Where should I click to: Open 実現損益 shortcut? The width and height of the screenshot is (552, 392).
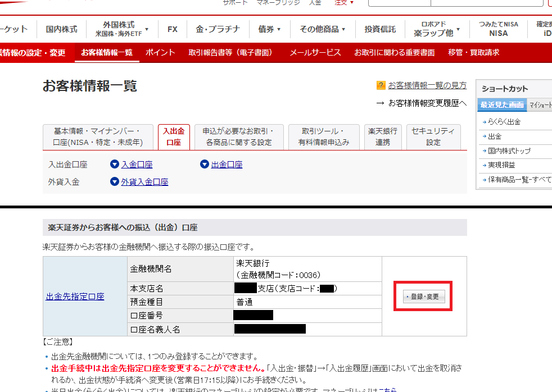click(501, 165)
